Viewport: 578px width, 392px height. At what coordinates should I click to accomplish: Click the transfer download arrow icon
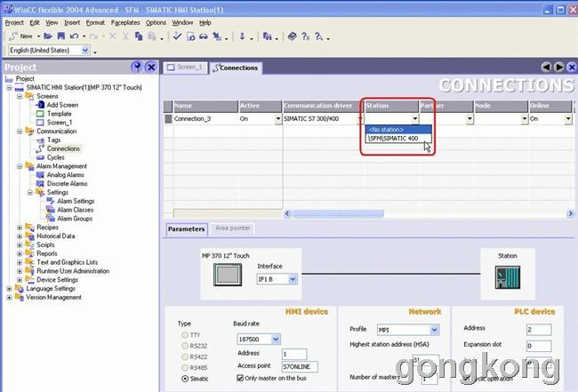(x=242, y=36)
